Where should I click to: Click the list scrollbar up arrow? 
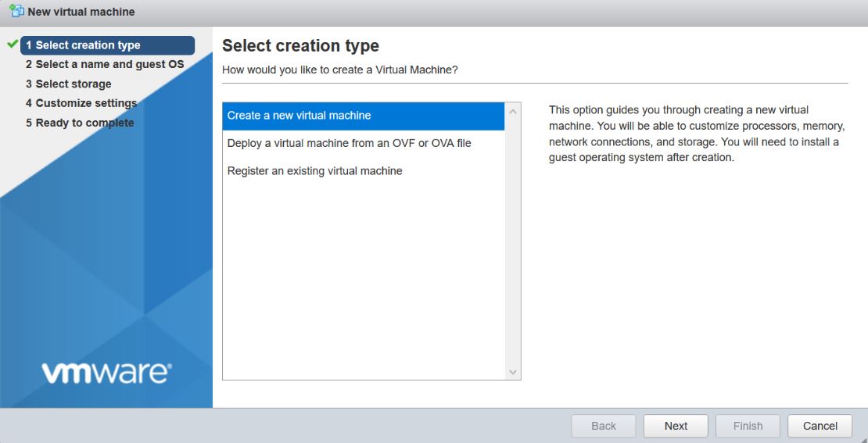click(513, 112)
